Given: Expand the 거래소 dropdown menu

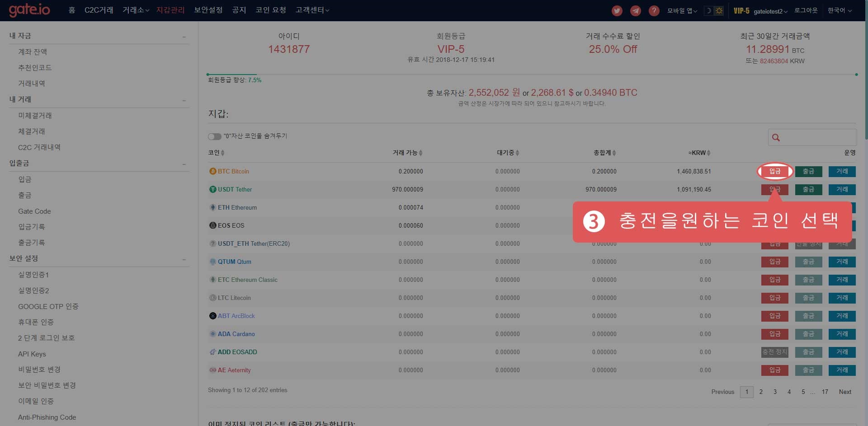Looking at the screenshot, I should (136, 10).
